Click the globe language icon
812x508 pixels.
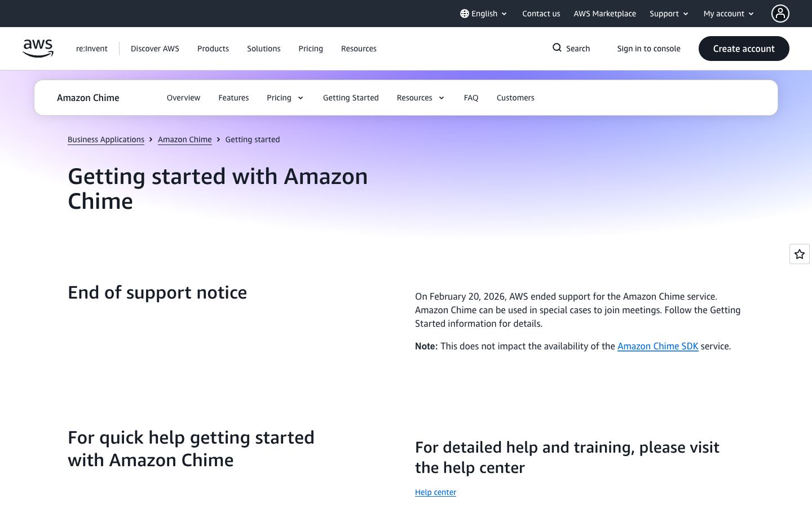coord(464,14)
